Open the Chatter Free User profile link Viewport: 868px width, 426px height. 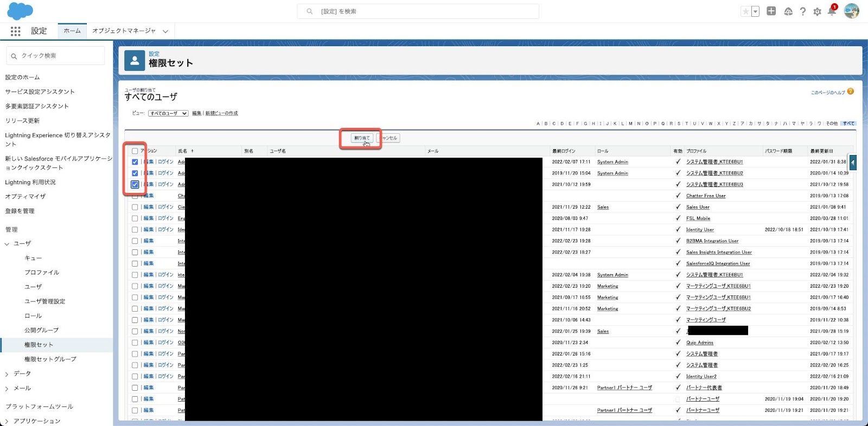[x=706, y=196]
